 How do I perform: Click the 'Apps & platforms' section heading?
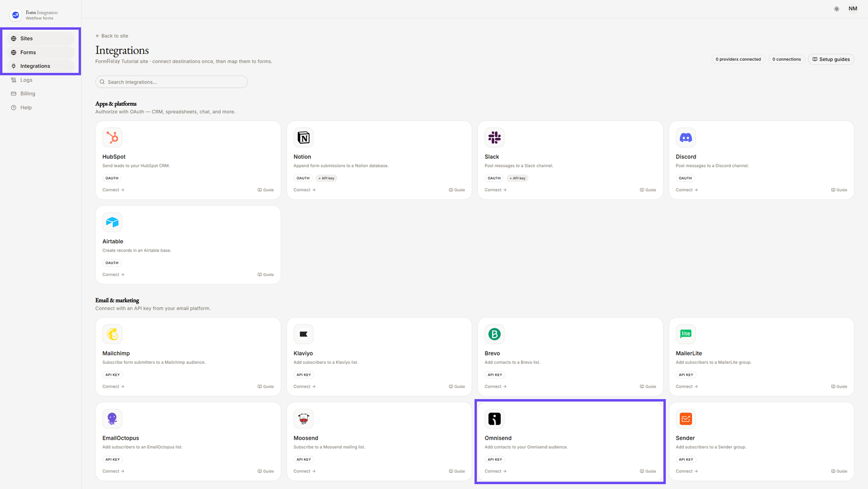(x=116, y=104)
